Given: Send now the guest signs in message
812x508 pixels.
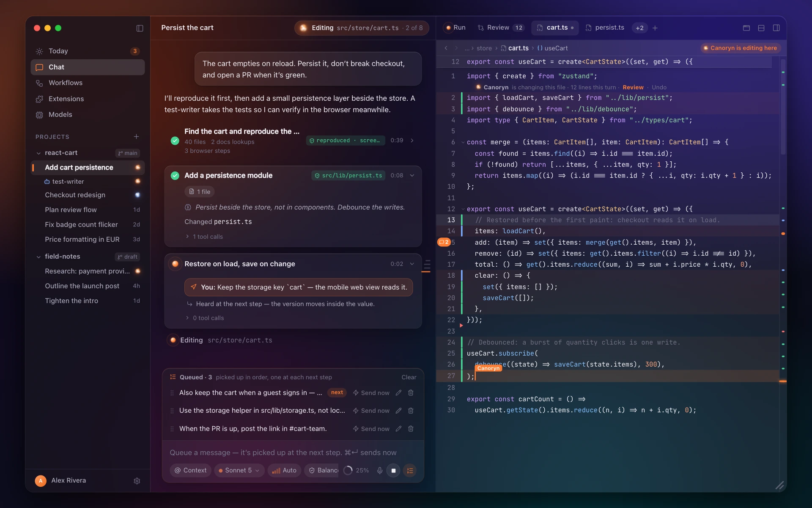Looking at the screenshot, I should click(371, 393).
